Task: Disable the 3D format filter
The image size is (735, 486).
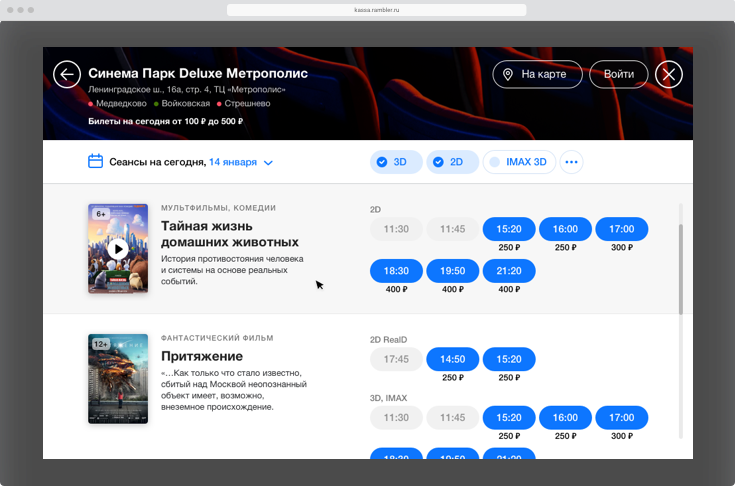Action: pyautogui.click(x=396, y=162)
